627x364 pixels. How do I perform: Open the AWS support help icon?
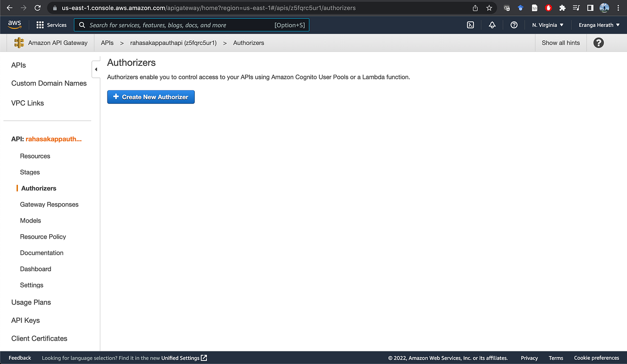(x=514, y=25)
